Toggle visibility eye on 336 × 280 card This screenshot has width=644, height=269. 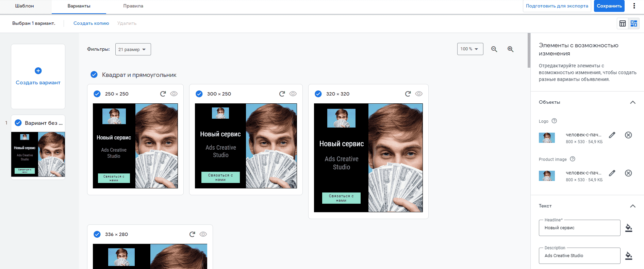coord(203,234)
